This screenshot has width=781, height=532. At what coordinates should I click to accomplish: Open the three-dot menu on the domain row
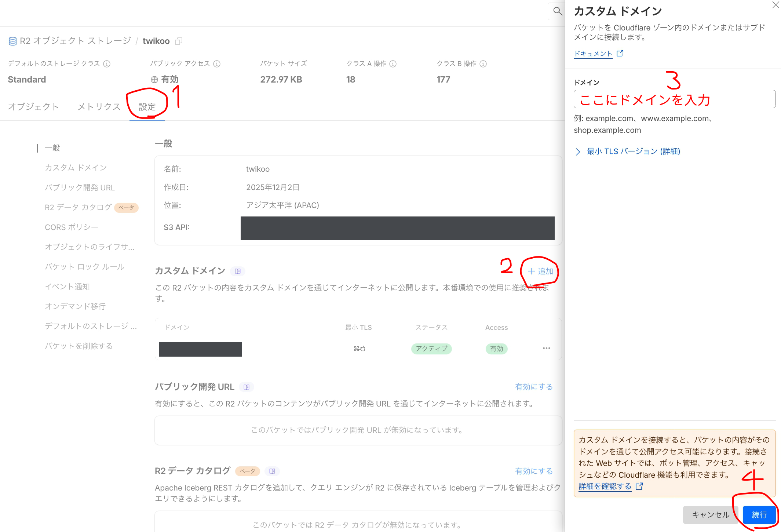click(x=546, y=348)
